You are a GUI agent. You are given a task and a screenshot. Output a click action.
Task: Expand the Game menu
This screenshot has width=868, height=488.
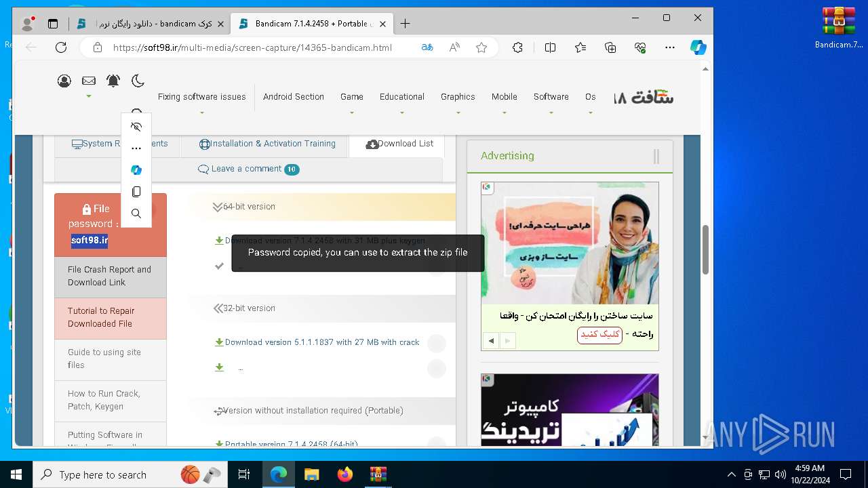pyautogui.click(x=352, y=97)
